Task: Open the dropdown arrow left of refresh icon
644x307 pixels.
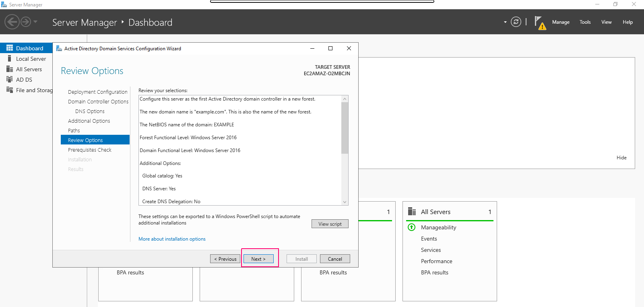Action: pyautogui.click(x=505, y=22)
